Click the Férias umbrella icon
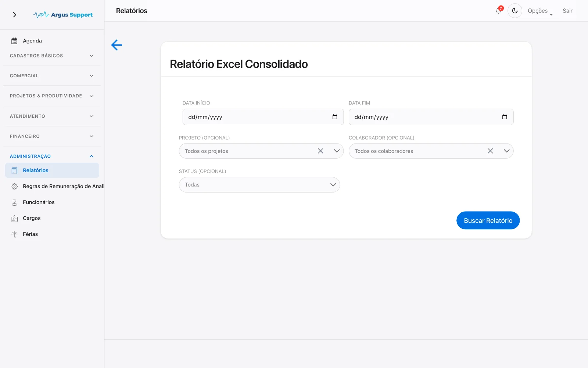This screenshot has width=588, height=368. point(14,234)
